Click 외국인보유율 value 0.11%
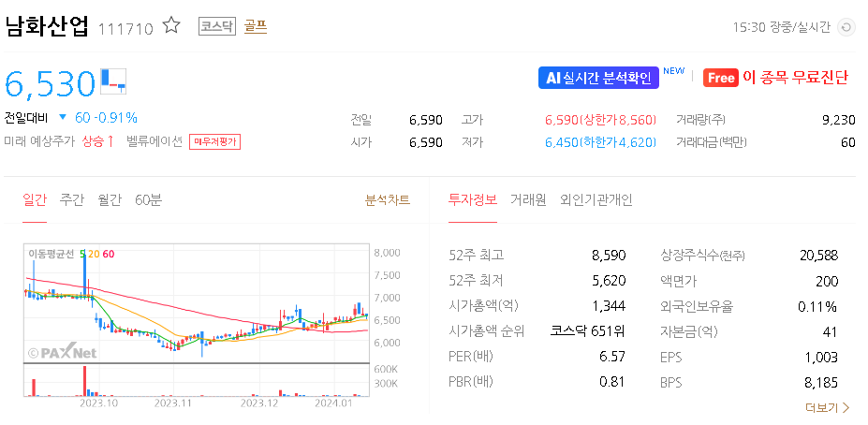Screen dimensions: 868x425 click(818, 306)
